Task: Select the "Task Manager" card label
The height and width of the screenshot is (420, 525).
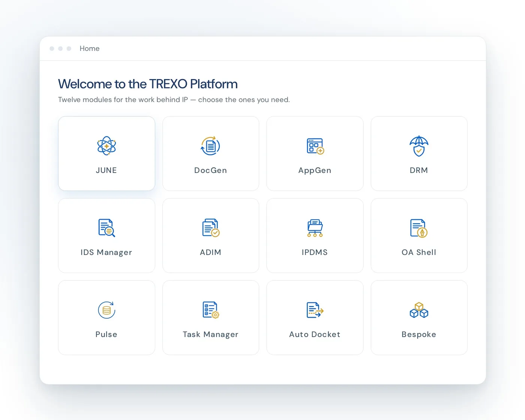Action: click(211, 334)
